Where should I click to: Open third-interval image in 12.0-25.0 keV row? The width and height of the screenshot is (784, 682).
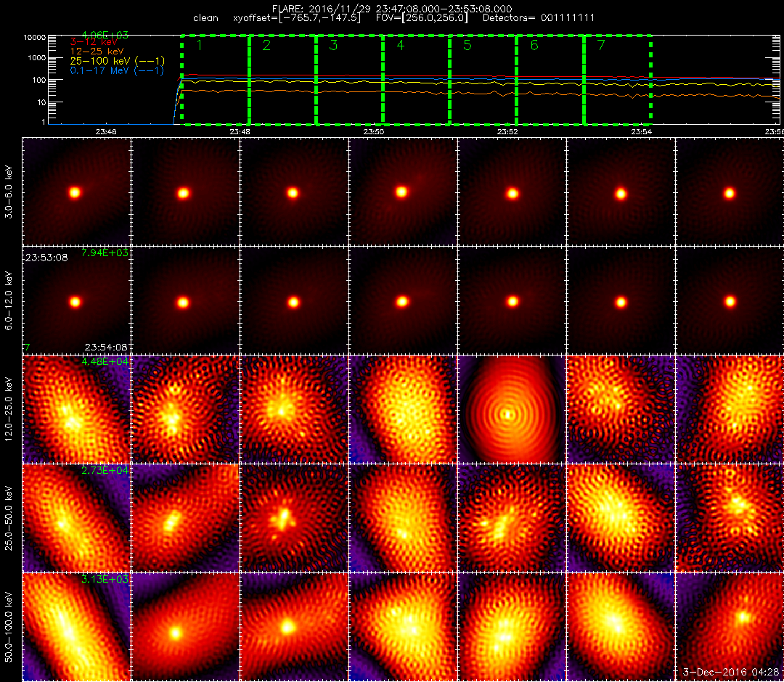point(295,409)
